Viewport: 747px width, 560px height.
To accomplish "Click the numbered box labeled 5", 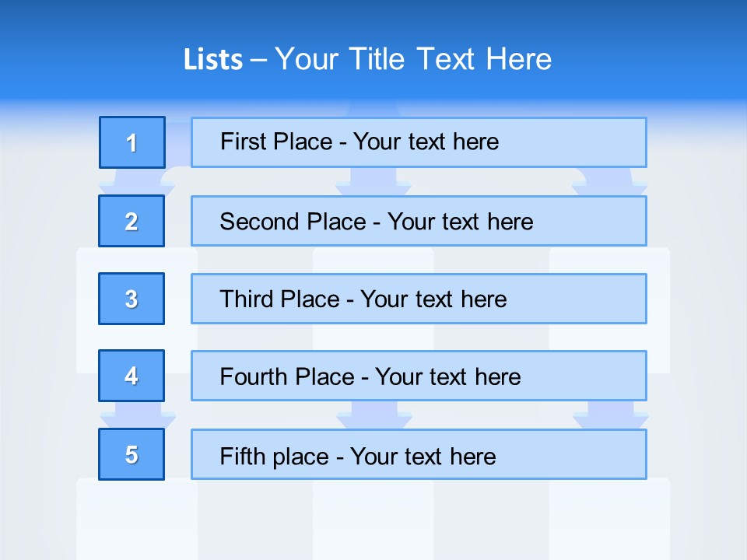I will [132, 454].
